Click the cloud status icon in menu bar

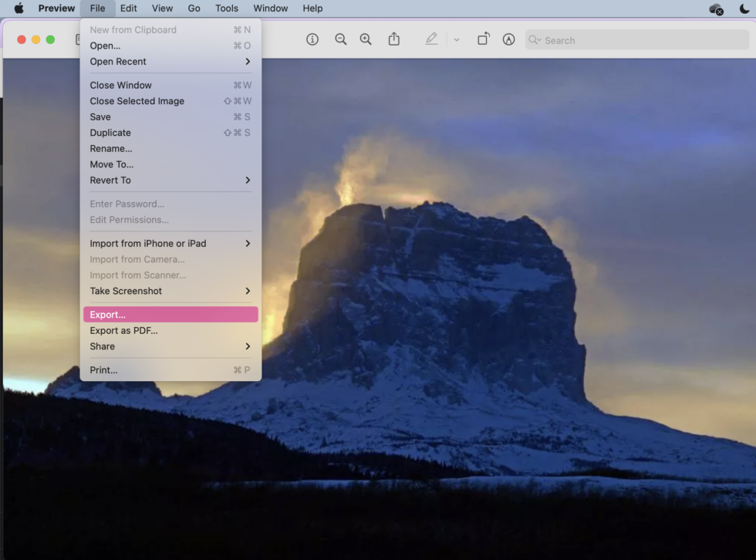(x=715, y=8)
